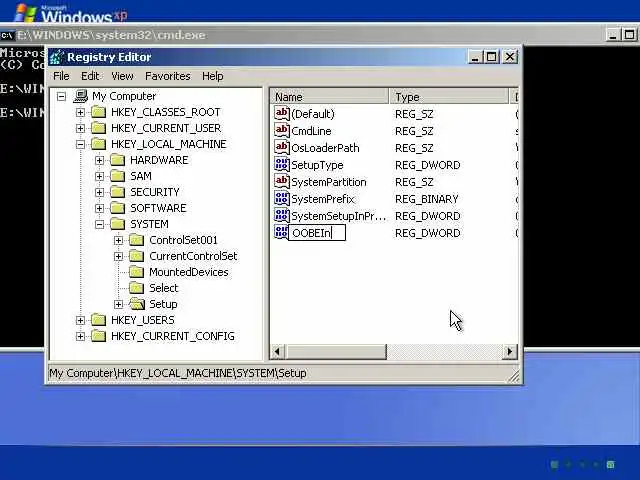
Task: Click the SystemPartition string value icon
Action: click(282, 181)
